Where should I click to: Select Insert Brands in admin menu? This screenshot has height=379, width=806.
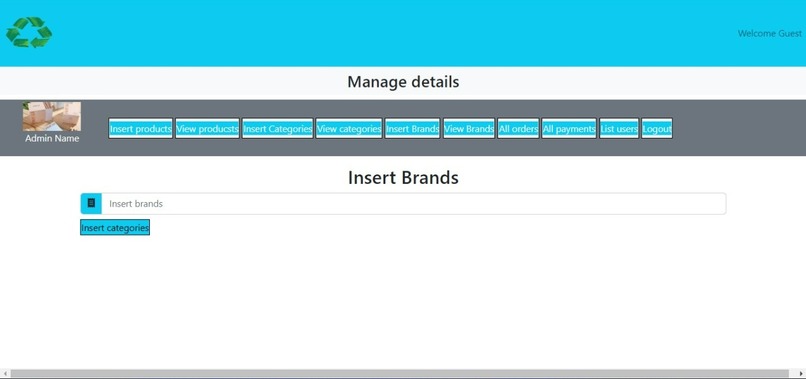click(x=412, y=129)
